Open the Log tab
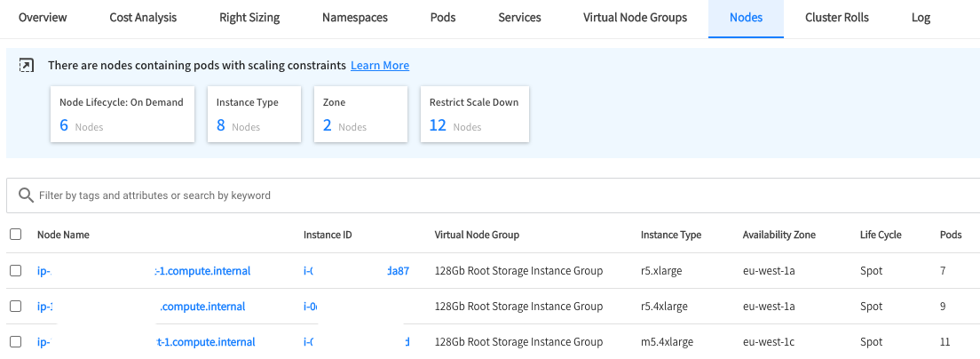The image size is (980, 359). tap(921, 18)
